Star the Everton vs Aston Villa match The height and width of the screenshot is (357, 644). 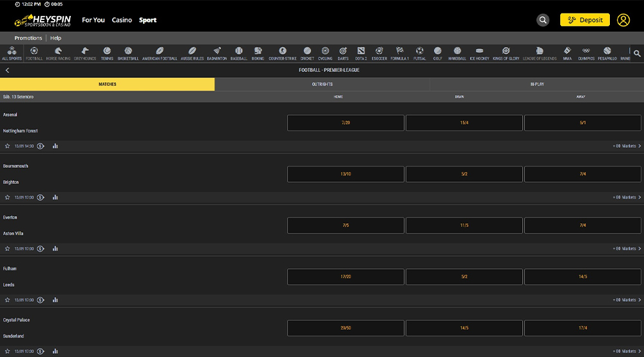coord(8,249)
